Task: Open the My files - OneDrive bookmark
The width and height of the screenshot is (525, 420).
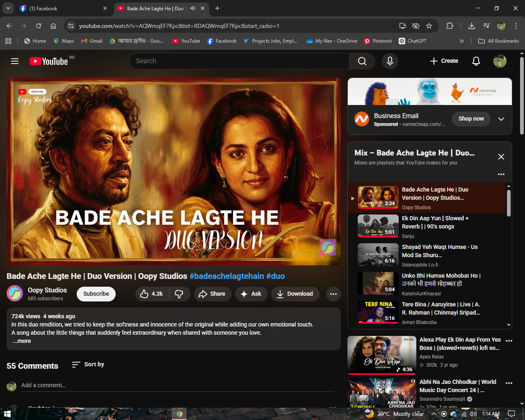Action: [x=332, y=41]
